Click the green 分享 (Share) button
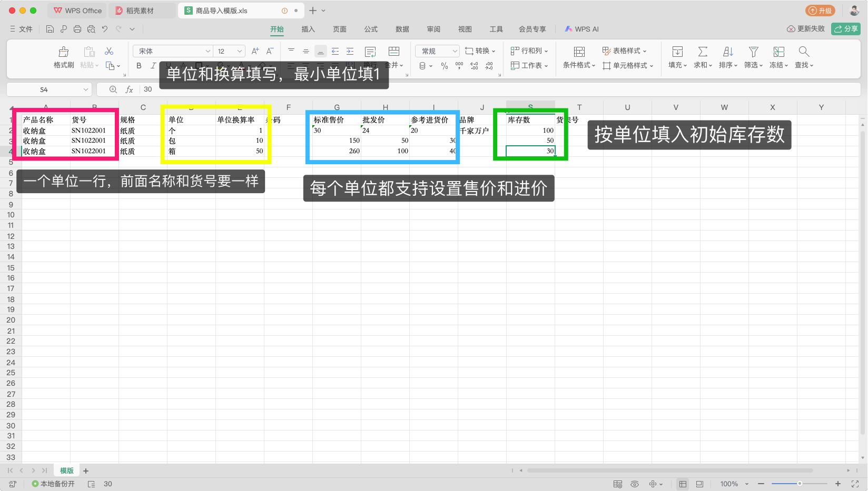The image size is (868, 491). [x=845, y=29]
